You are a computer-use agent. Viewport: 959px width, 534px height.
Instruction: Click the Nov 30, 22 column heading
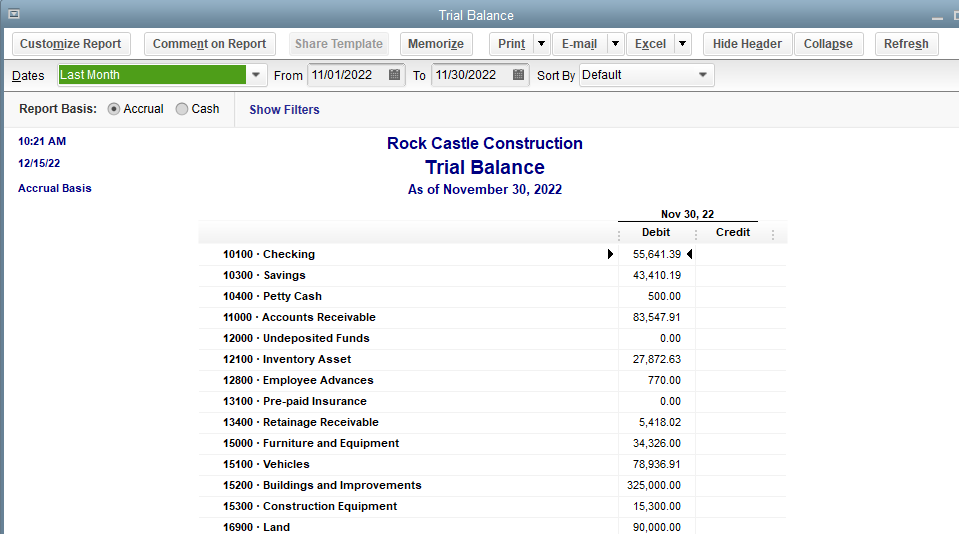click(687, 214)
